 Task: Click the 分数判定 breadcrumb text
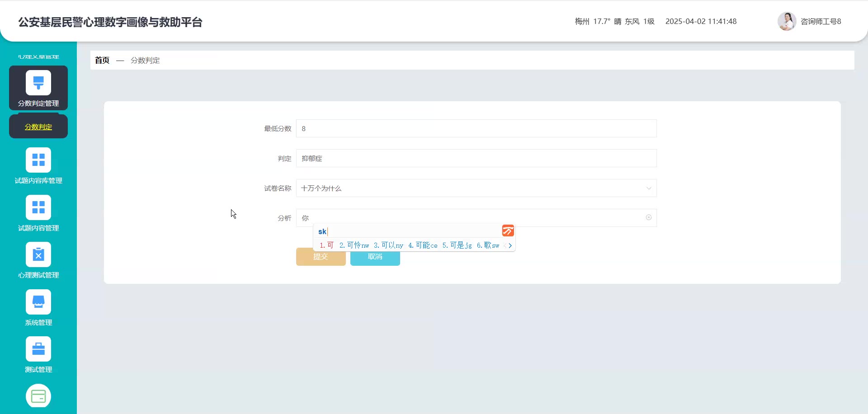tap(145, 60)
